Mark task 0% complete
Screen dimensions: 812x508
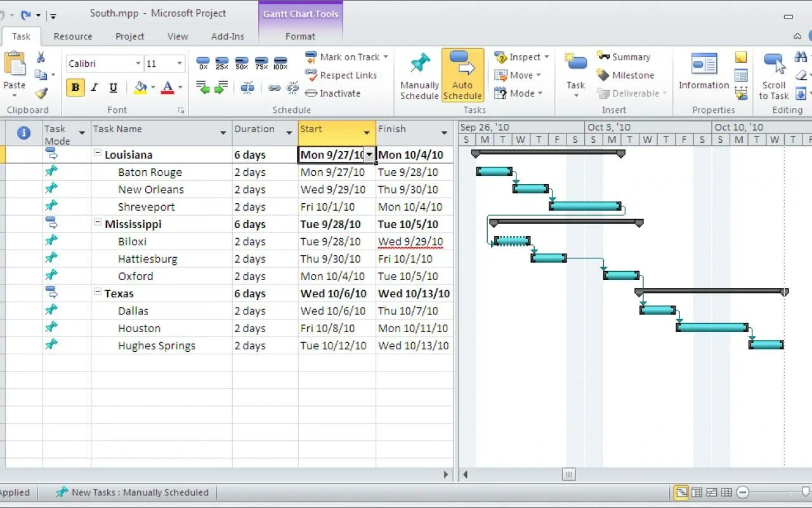pyautogui.click(x=203, y=63)
